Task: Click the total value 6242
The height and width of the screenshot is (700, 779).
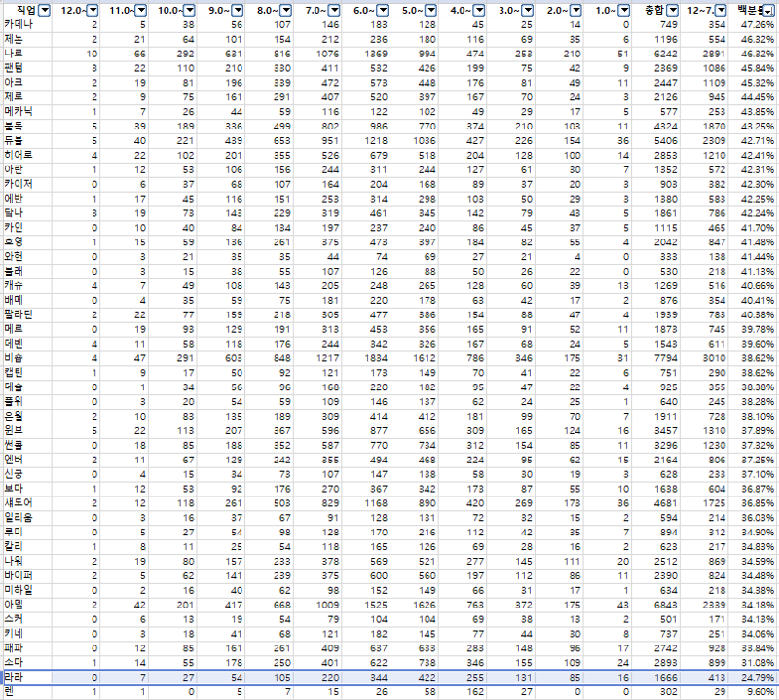Action: point(656,54)
